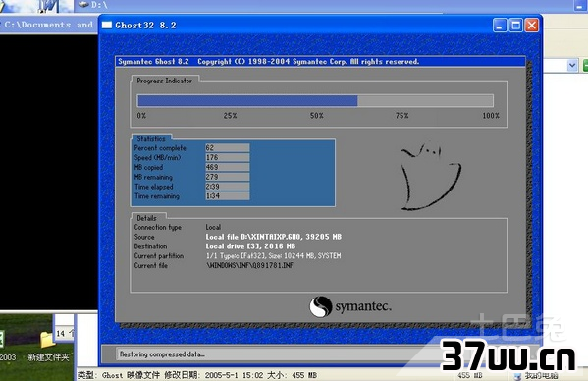This screenshot has width=588, height=381.
Task: Activate the C:\Documents and command window title
Action: pyautogui.click(x=49, y=26)
